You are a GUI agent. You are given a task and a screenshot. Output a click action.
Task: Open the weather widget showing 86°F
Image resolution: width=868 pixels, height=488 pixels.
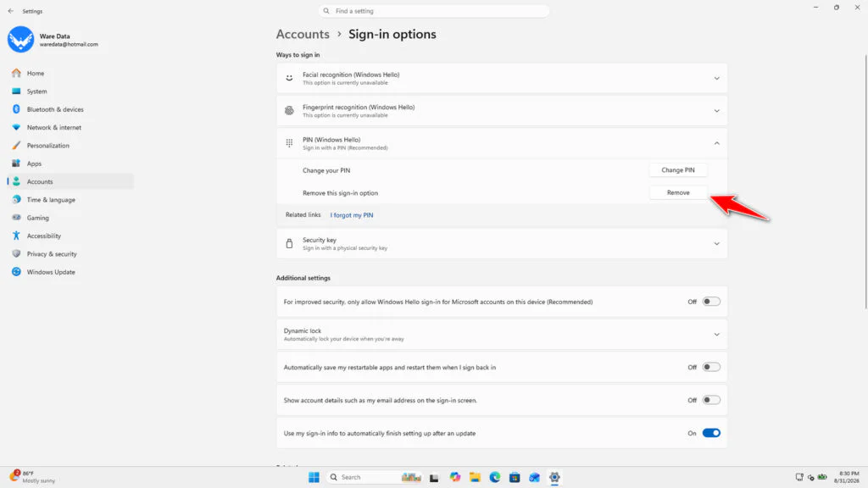tap(33, 477)
